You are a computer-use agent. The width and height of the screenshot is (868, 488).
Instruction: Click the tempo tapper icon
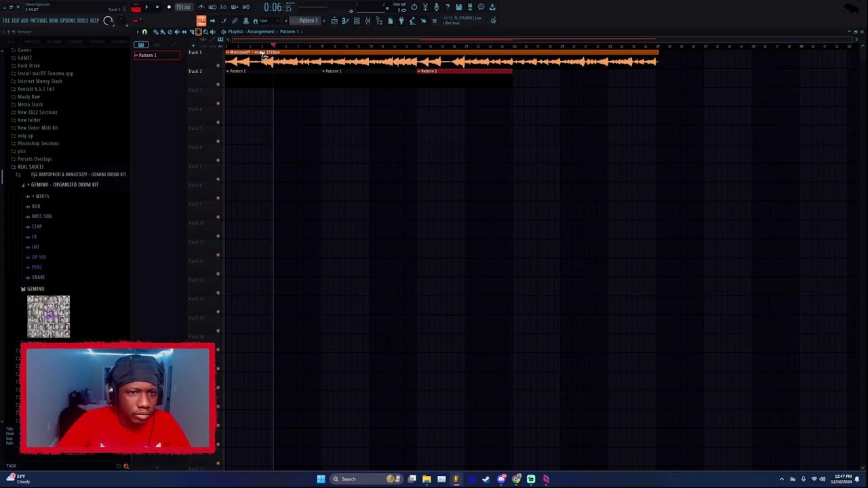click(x=412, y=21)
